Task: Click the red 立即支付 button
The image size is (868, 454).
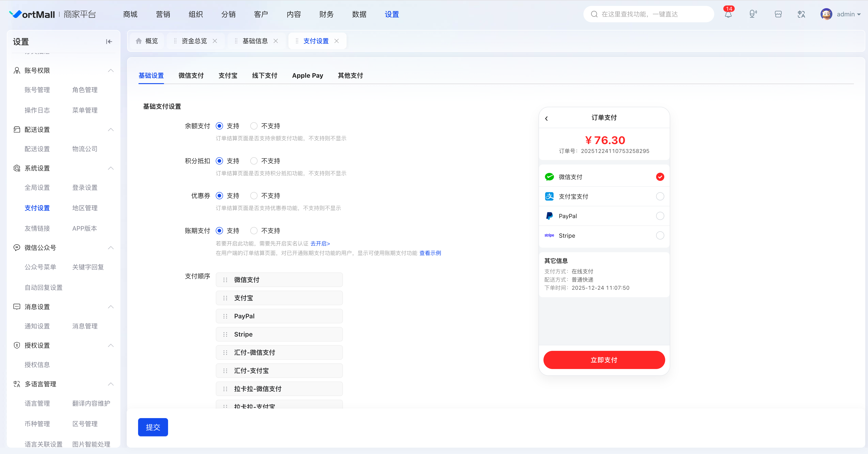Action: point(604,360)
